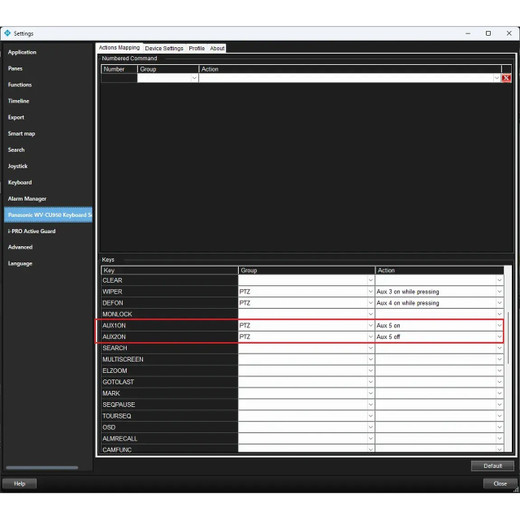Open i-PRO Active Guard settings
The width and height of the screenshot is (520, 520).
click(x=32, y=231)
